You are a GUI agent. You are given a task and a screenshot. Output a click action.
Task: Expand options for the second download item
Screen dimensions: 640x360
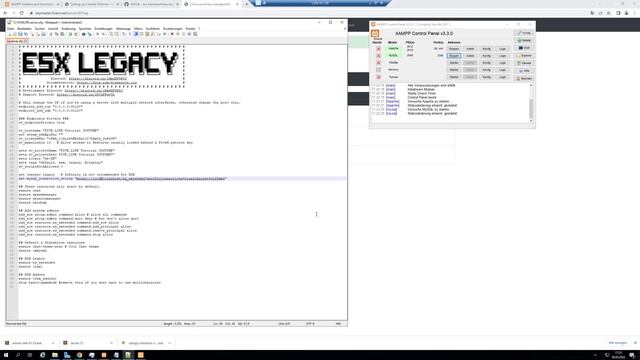point(111,343)
